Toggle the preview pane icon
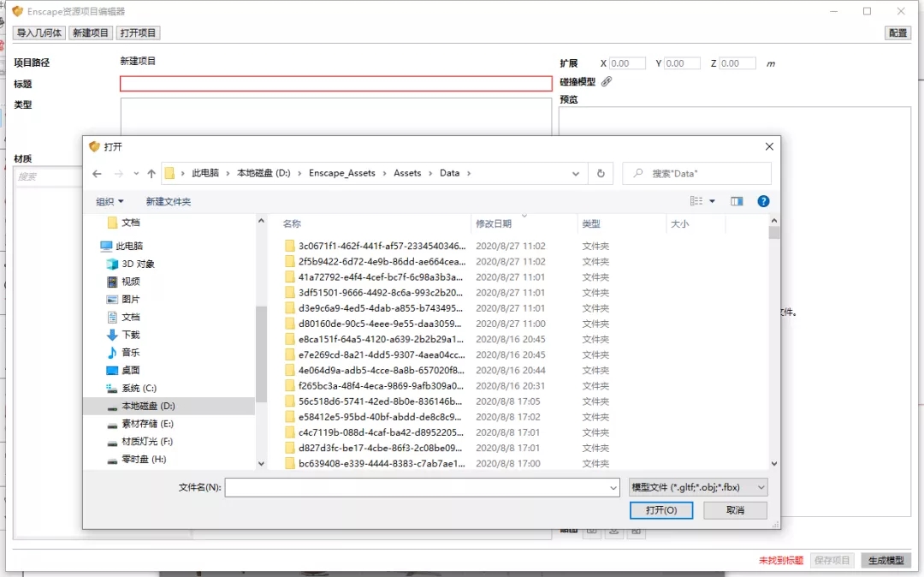 [737, 201]
